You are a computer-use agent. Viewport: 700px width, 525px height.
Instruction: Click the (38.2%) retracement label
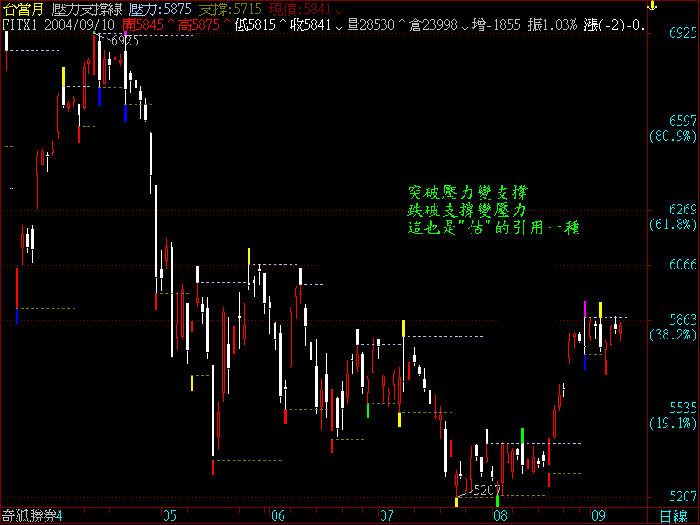click(673, 334)
